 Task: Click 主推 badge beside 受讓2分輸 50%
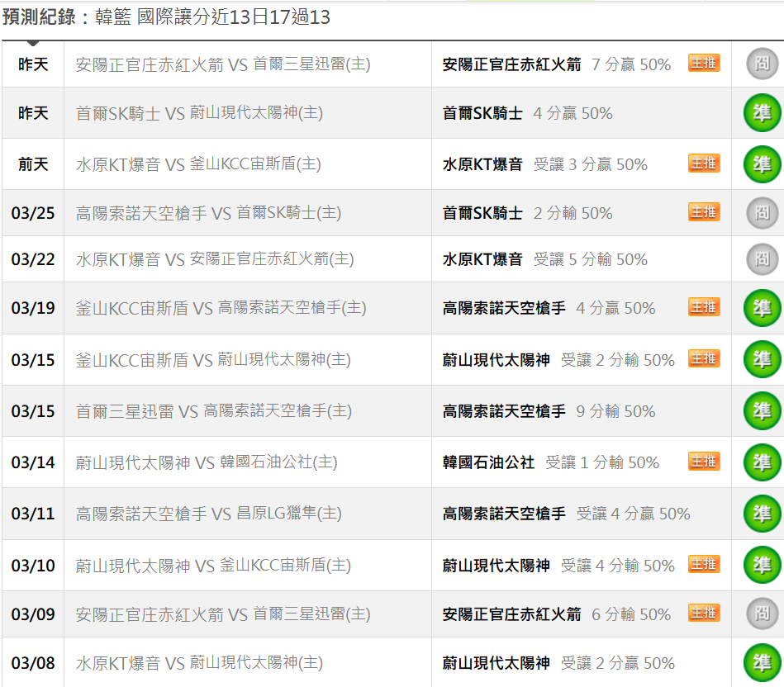coord(704,358)
